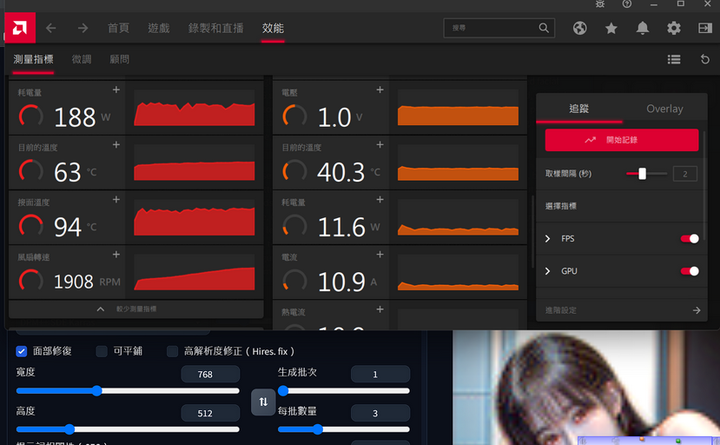Switch to list view icon
The image size is (720, 445).
click(674, 59)
